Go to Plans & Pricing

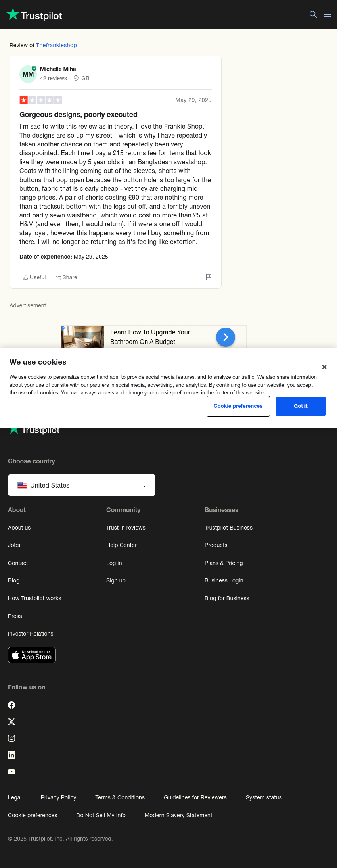[224, 563]
